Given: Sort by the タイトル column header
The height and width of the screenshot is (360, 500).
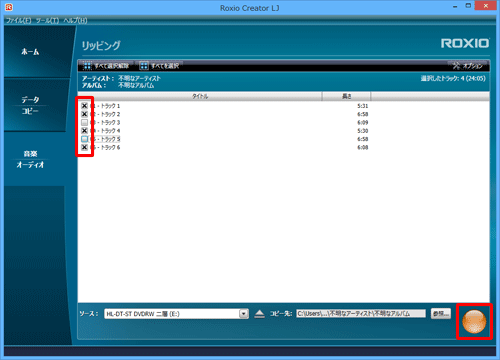Looking at the screenshot, I should click(200, 96).
